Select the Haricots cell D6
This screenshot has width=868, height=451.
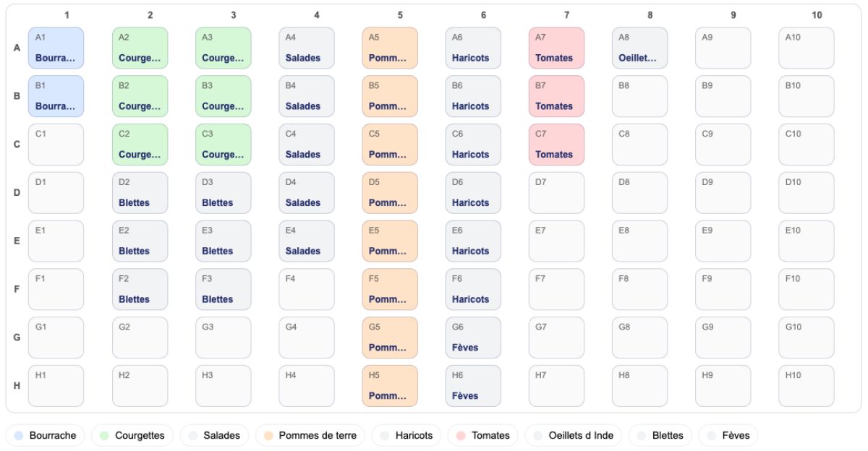pos(473,192)
